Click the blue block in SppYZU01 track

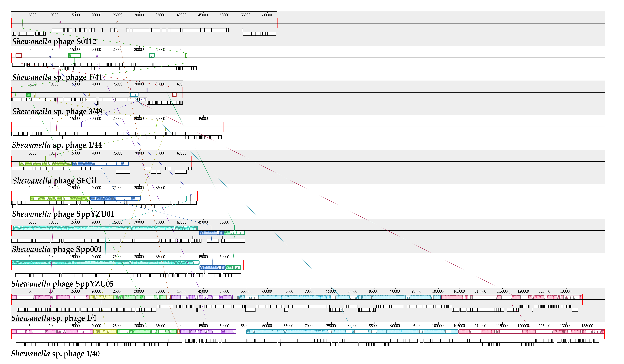coord(115,198)
